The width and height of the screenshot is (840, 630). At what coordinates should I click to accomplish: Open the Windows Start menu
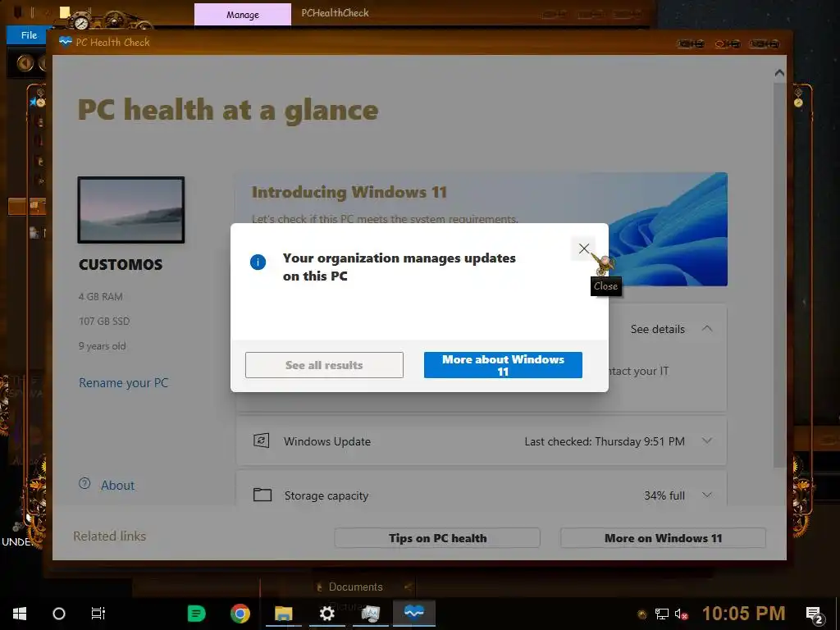click(x=20, y=614)
